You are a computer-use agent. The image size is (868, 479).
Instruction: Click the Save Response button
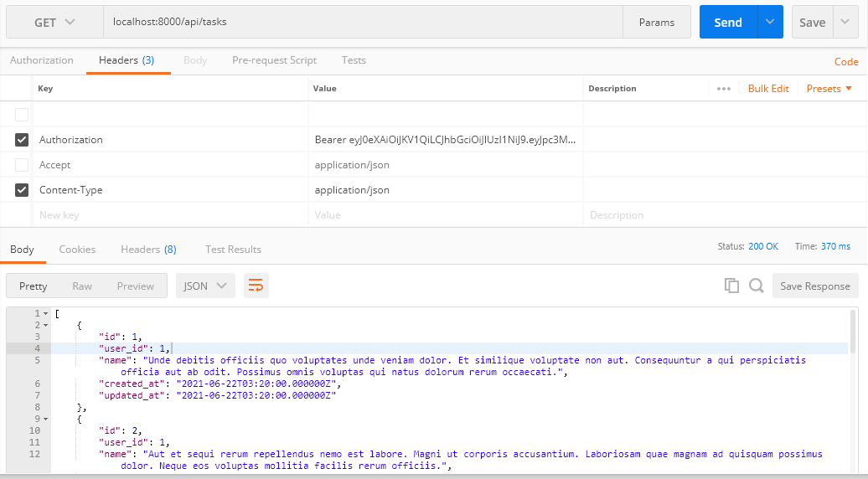[814, 286]
